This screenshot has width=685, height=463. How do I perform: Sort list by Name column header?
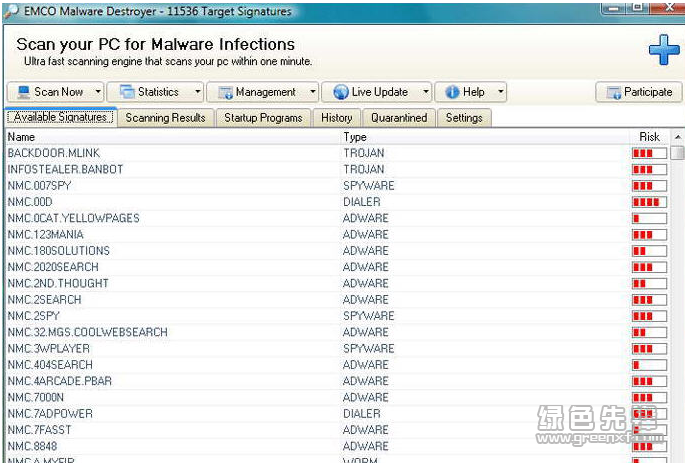(x=173, y=137)
